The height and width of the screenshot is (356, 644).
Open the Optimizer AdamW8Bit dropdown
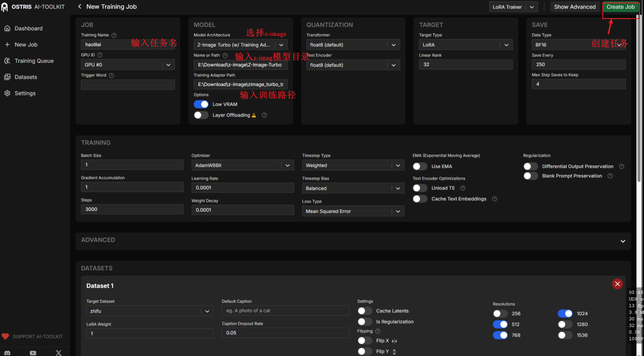[242, 165]
